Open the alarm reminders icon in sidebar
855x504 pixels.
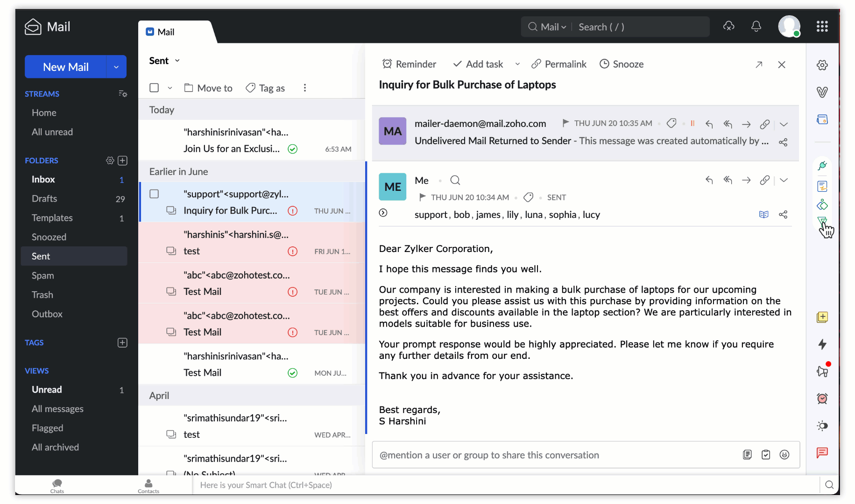(822, 399)
